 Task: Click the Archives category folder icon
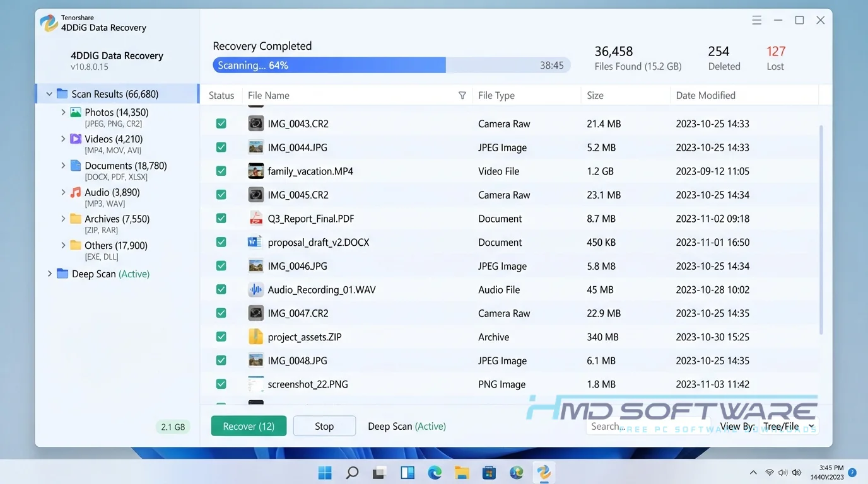76,219
